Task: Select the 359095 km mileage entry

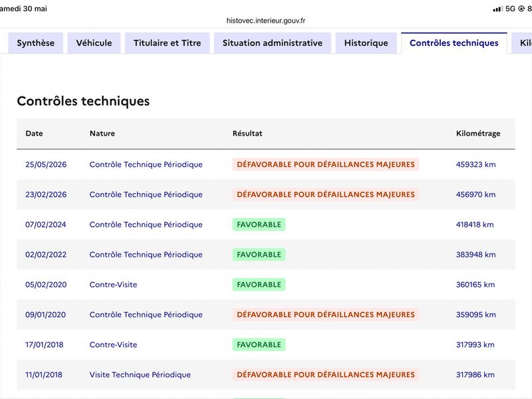Action: point(475,315)
